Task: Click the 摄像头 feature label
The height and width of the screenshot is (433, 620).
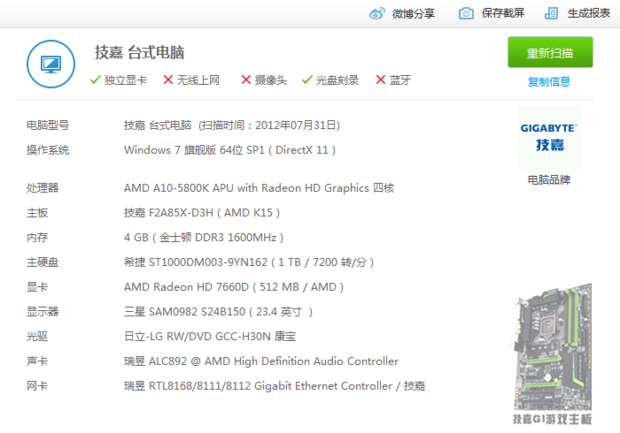Action: [x=271, y=80]
